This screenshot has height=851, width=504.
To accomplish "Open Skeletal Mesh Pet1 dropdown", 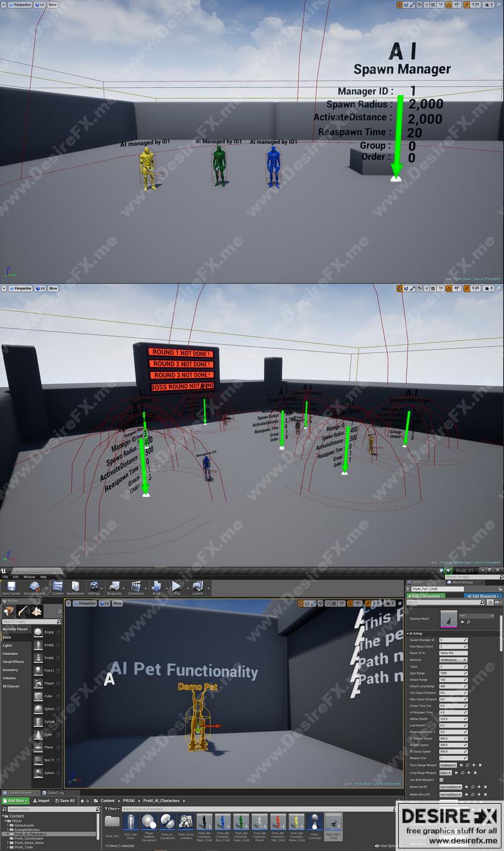I will click(476, 616).
